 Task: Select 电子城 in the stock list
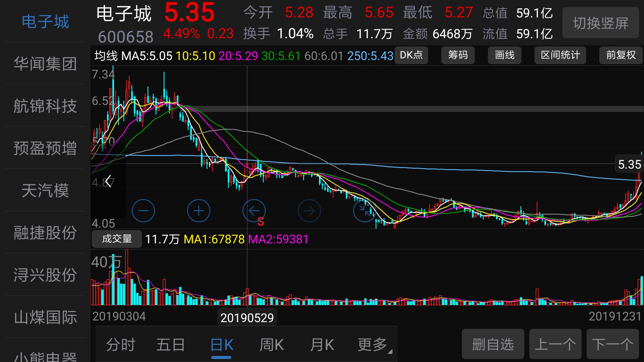tap(45, 21)
